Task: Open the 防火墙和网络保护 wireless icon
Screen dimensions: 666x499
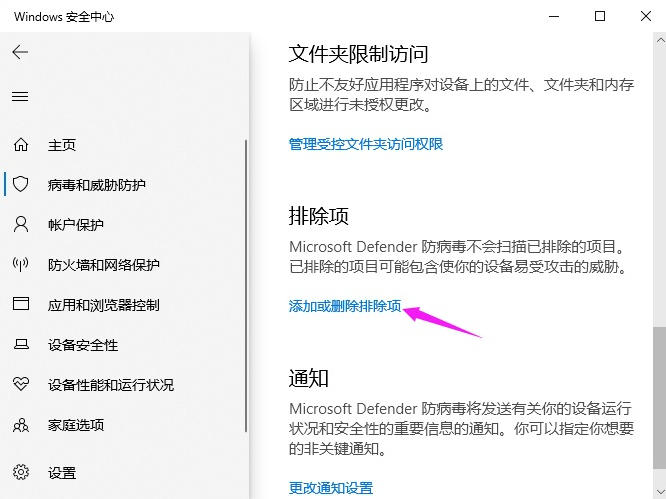Action: click(21, 265)
